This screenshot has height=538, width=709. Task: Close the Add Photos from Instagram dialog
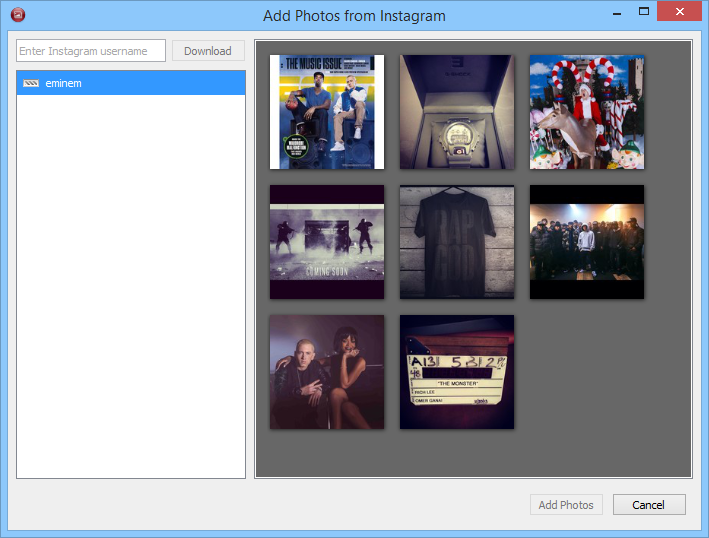[680, 11]
